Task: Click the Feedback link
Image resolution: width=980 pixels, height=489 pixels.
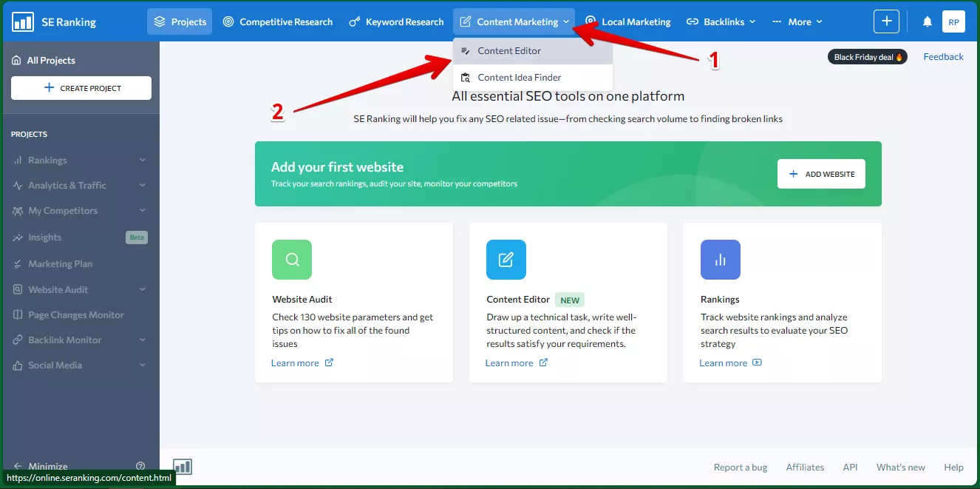Action: point(943,57)
